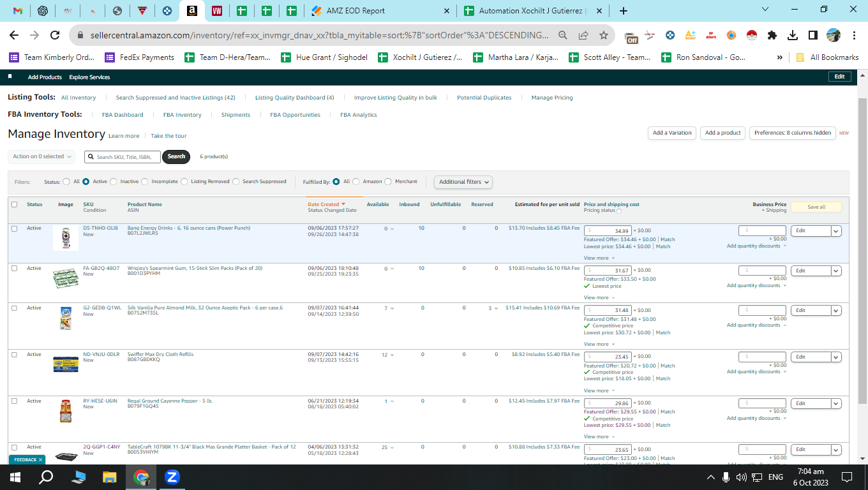
Task: Select the Inactive status radio button
Action: [114, 182]
